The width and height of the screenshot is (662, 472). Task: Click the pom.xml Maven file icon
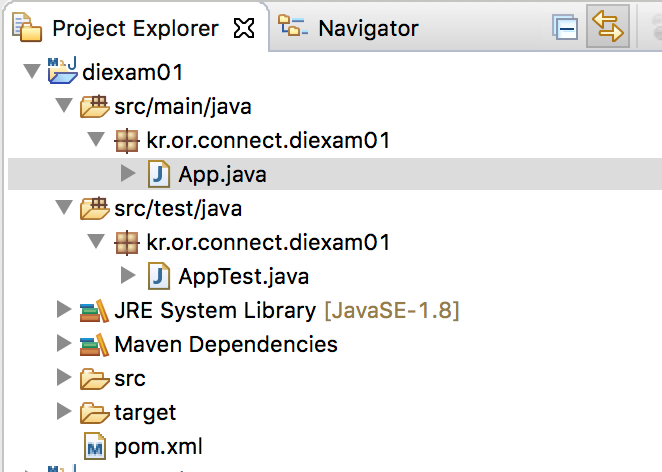click(x=95, y=446)
